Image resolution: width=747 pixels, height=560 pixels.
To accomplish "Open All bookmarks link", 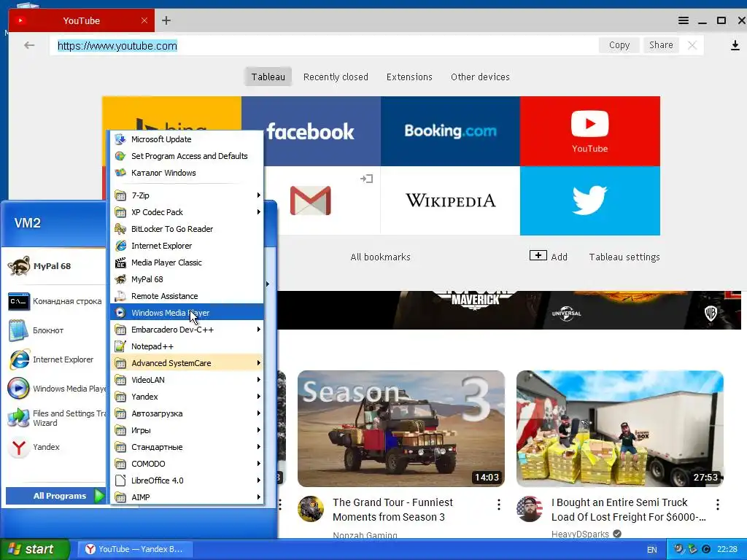I will [x=380, y=257].
